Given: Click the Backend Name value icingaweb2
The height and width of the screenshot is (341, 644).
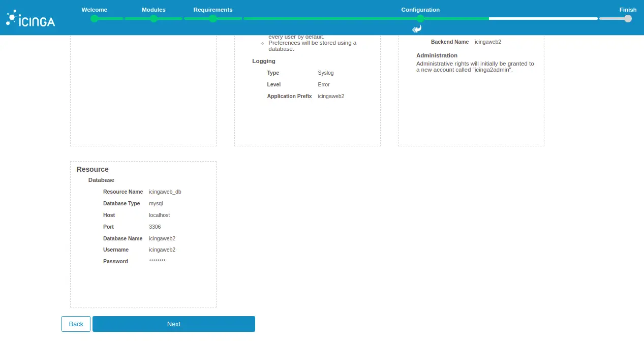Looking at the screenshot, I should point(488,42).
